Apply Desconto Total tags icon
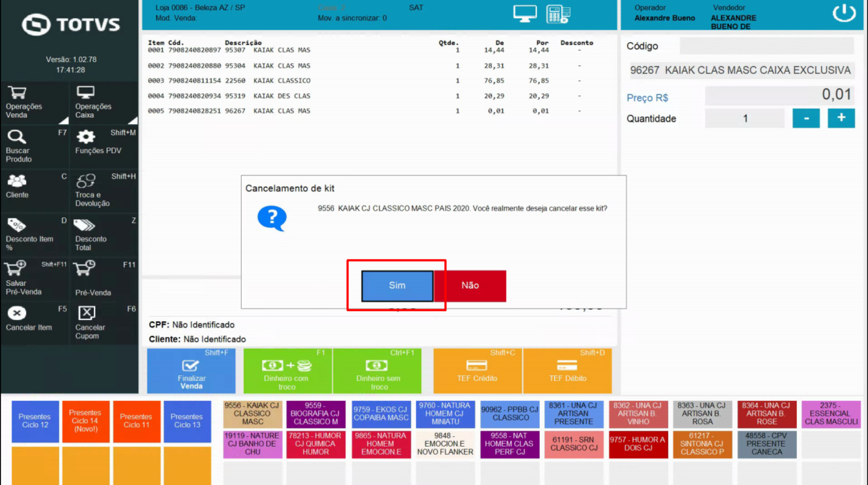 coord(84,225)
